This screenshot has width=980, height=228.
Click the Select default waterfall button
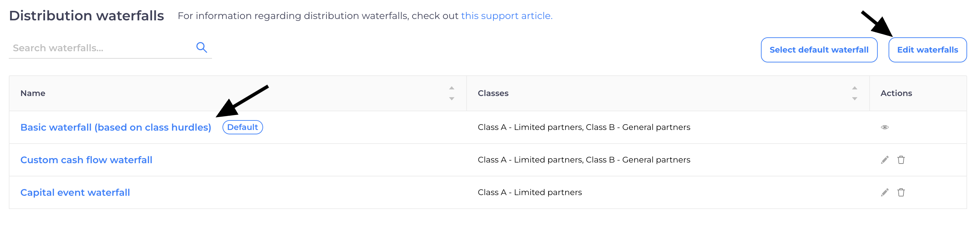[x=819, y=50]
